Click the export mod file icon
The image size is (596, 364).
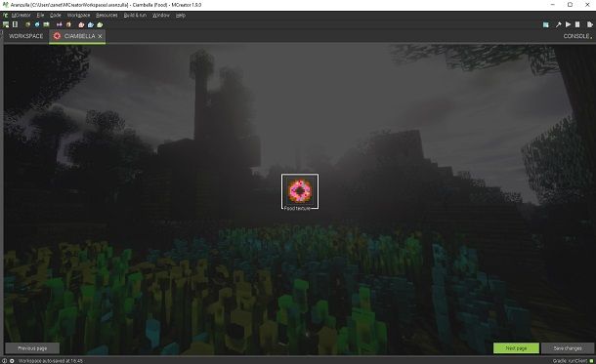point(589,24)
